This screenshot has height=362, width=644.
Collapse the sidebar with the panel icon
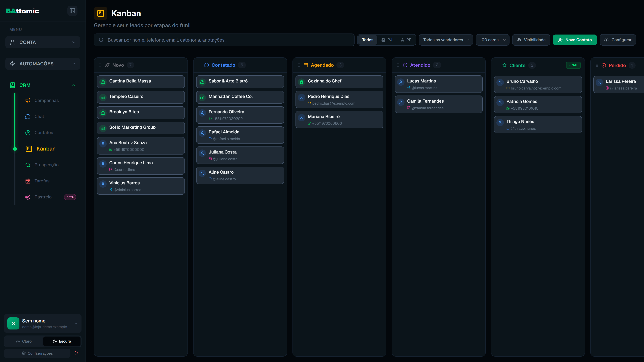coord(72,11)
